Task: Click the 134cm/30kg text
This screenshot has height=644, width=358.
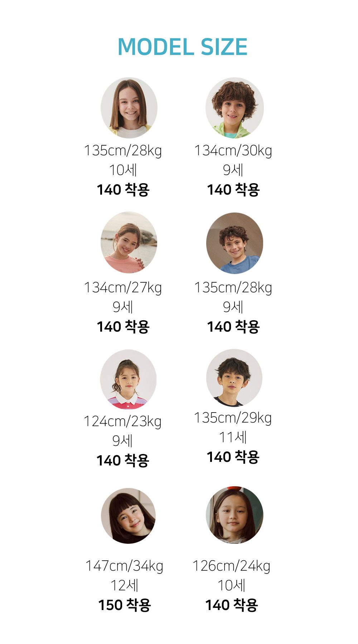Action: tap(233, 151)
